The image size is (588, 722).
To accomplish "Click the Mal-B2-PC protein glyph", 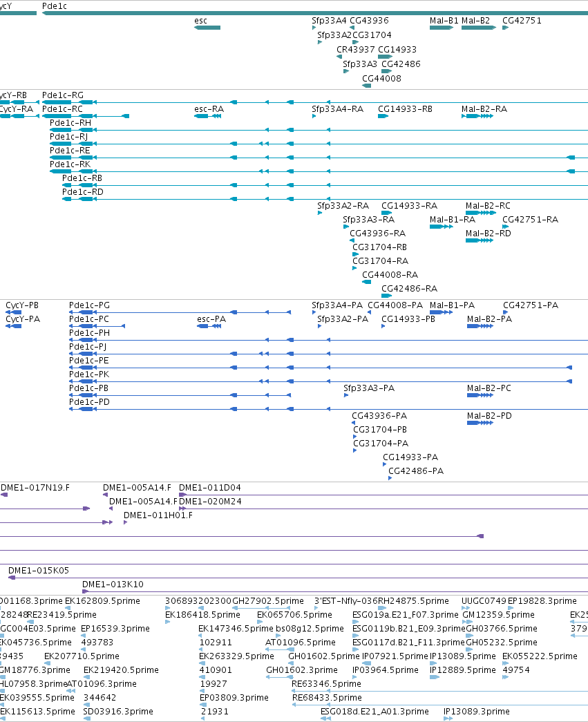I will pyautogui.click(x=480, y=395).
